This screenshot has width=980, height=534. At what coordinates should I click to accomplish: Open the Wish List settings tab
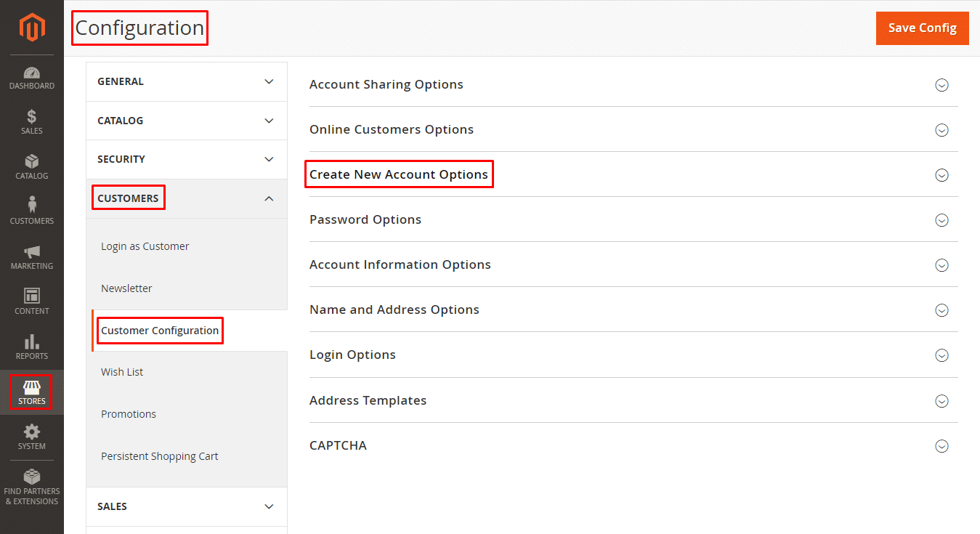pyautogui.click(x=122, y=372)
